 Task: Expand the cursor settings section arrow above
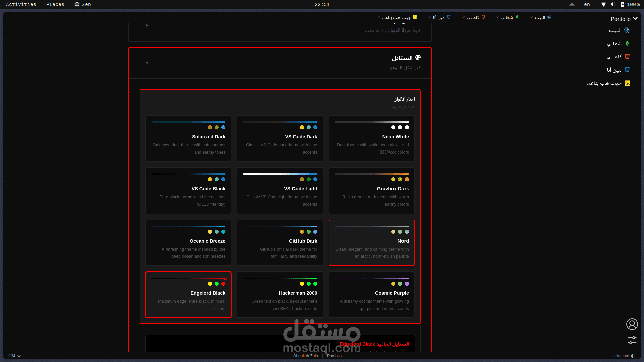(147, 25)
